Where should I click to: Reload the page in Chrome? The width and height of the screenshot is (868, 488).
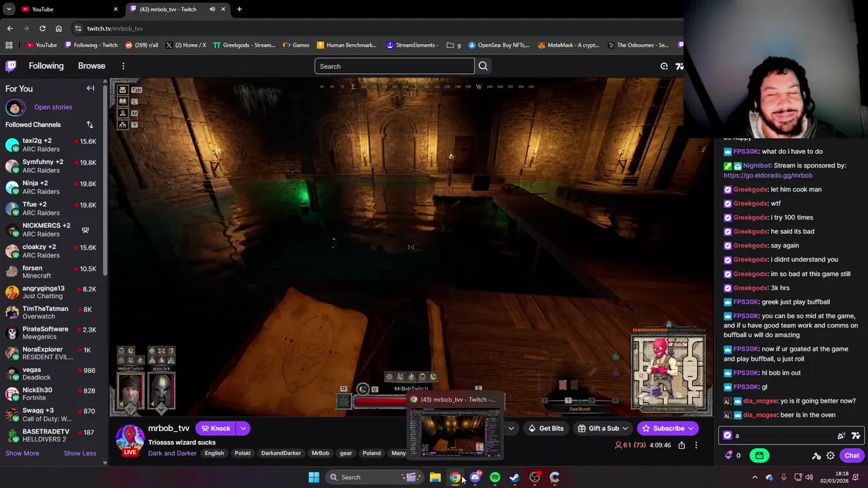(42, 28)
